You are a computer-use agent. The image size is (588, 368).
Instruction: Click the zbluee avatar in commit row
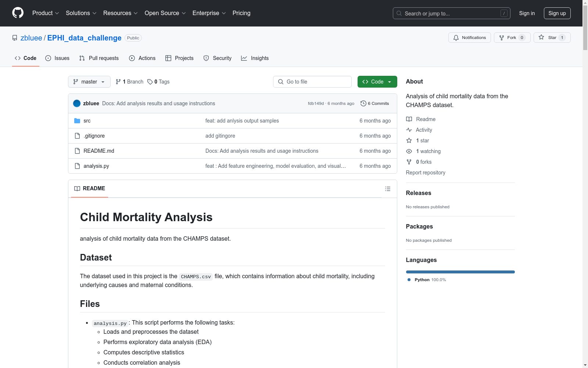pyautogui.click(x=77, y=103)
